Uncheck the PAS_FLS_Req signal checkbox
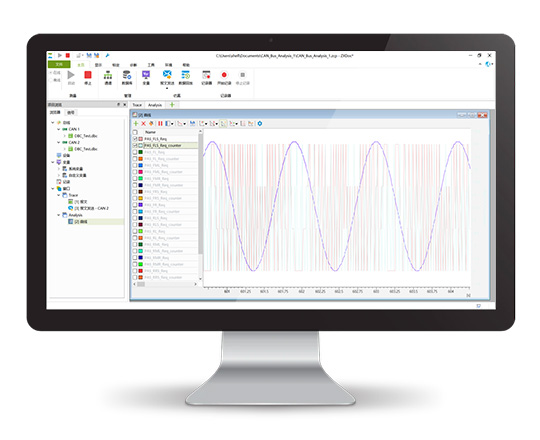This screenshot has width=540, height=440. click(135, 139)
